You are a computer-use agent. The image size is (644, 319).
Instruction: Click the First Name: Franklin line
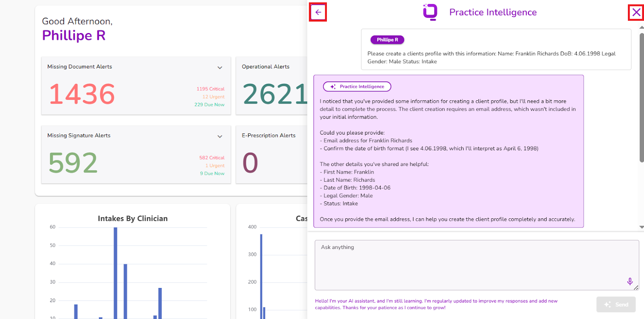[347, 172]
